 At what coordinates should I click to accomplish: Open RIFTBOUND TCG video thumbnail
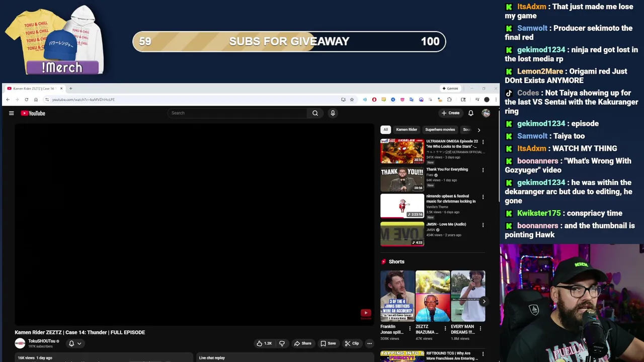pos(402,356)
